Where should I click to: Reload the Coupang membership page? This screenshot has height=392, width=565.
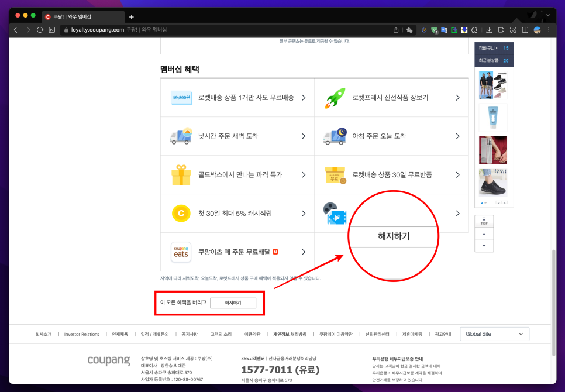click(x=40, y=30)
